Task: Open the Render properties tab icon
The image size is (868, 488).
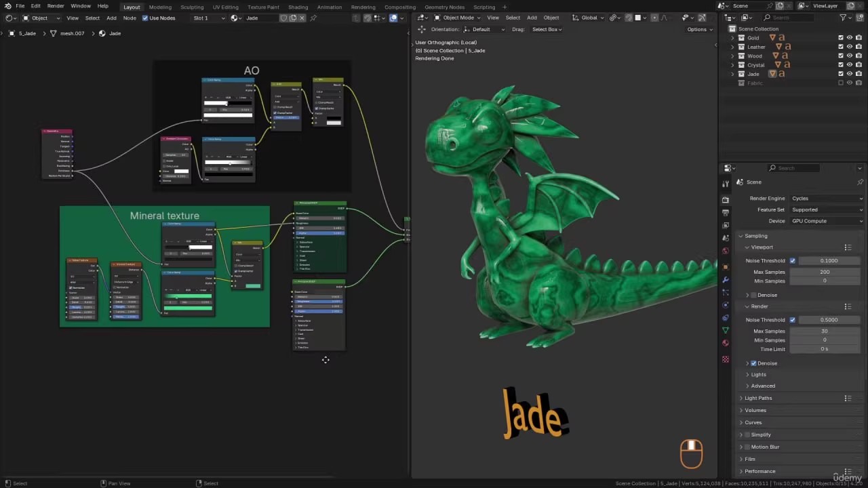Action: [x=726, y=200]
